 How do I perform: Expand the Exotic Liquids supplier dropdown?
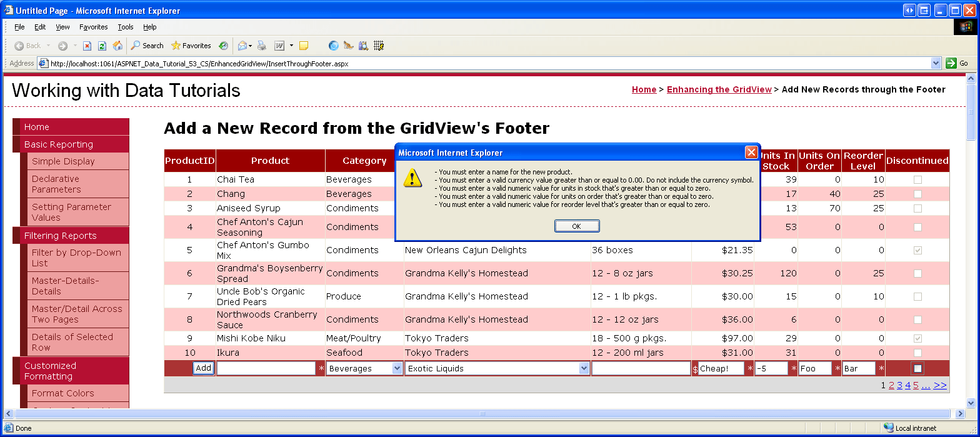tap(584, 368)
